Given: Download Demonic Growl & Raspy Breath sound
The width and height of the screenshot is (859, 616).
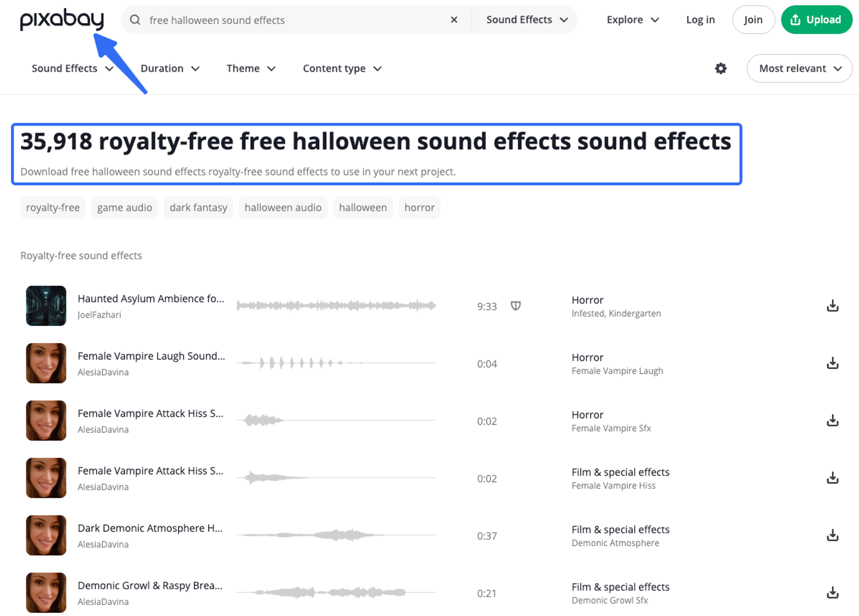Looking at the screenshot, I should click(x=832, y=593).
